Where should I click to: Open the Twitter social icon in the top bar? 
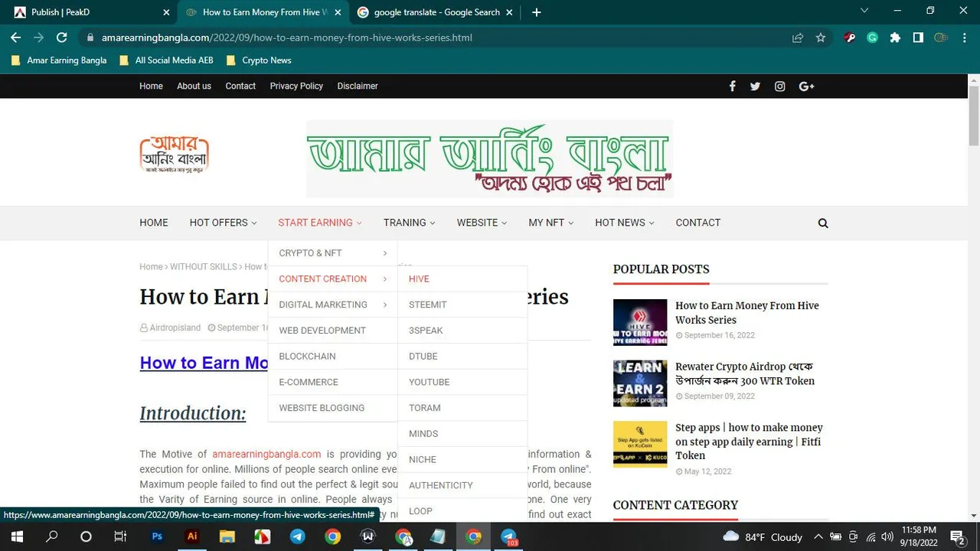[x=755, y=86]
